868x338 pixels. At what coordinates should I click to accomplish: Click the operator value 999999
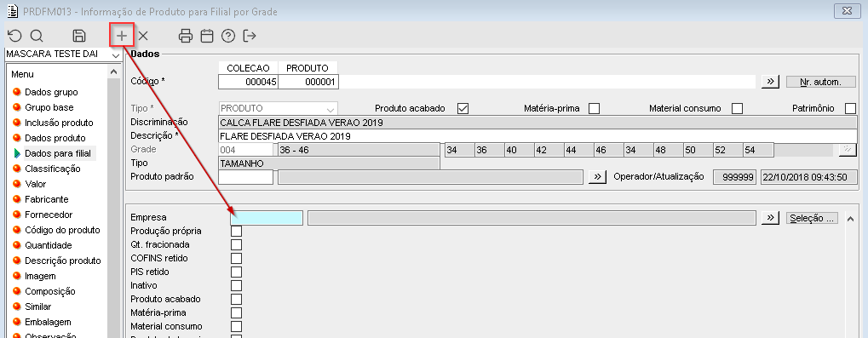point(734,177)
